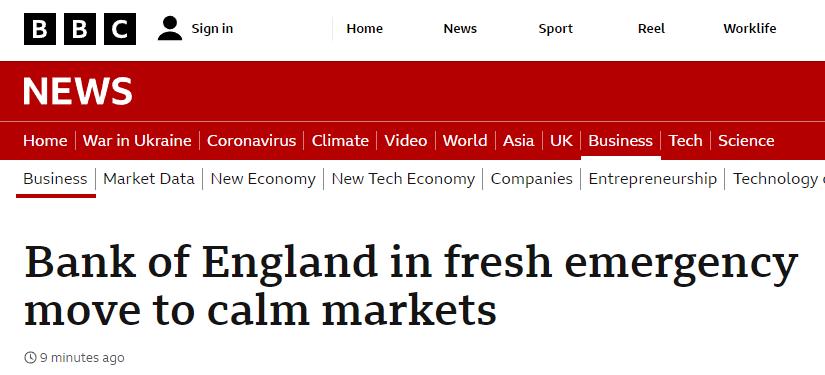
Task: Select War in Ukraine section
Action: (x=137, y=140)
